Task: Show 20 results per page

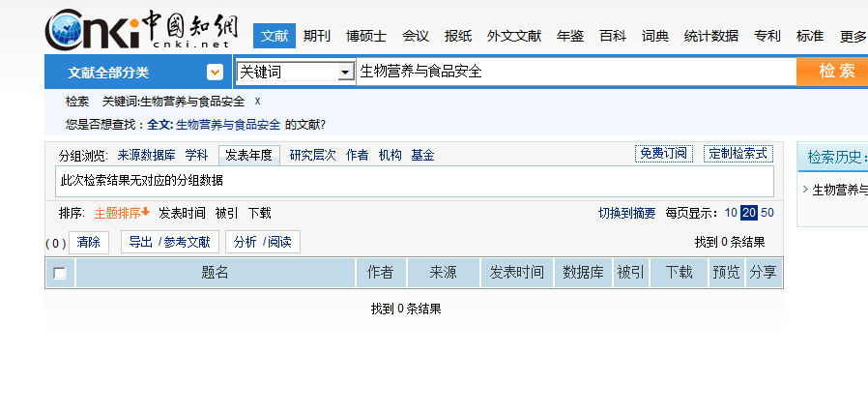Action: click(749, 213)
